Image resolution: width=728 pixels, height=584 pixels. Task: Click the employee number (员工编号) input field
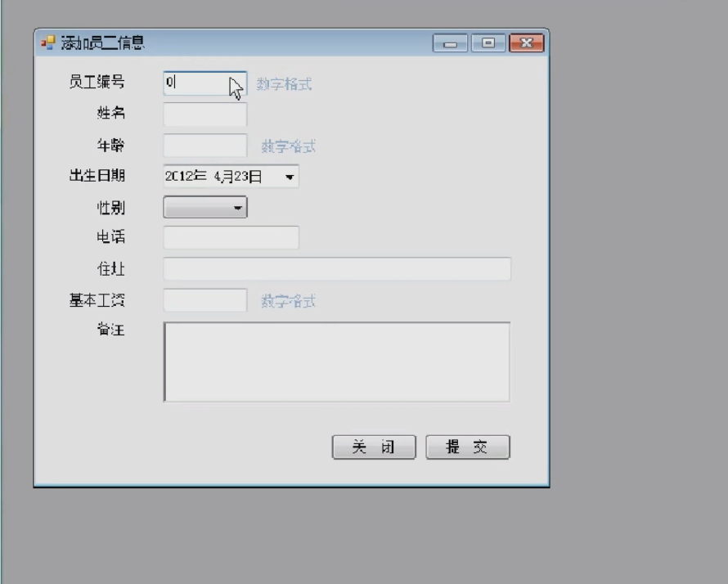tap(204, 83)
